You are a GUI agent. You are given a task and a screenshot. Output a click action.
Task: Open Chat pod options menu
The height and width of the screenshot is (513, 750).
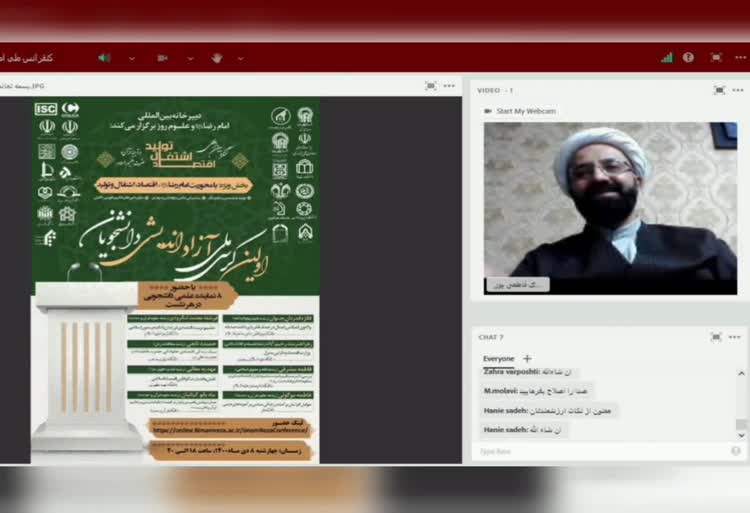pos(737,337)
